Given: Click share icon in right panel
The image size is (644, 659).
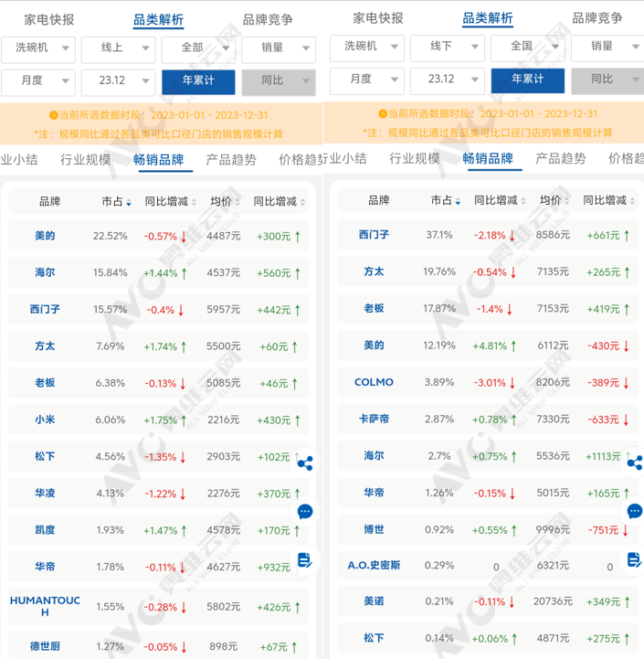Looking at the screenshot, I should tap(634, 462).
